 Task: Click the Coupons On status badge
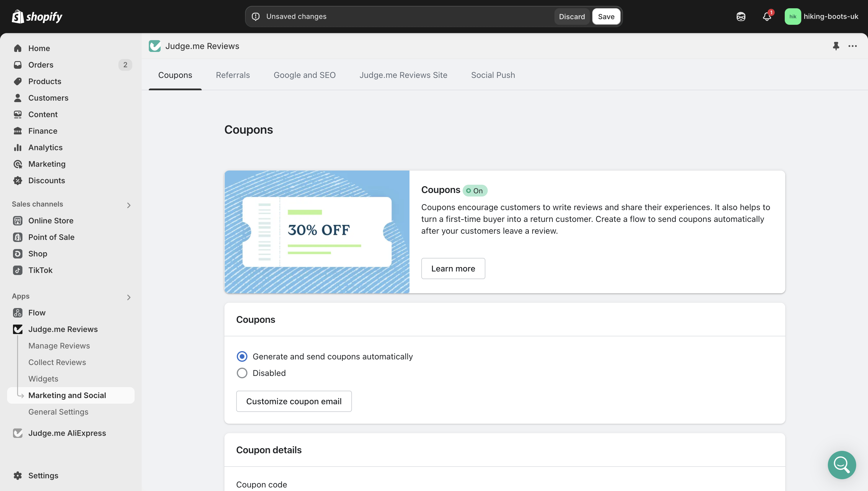point(475,191)
